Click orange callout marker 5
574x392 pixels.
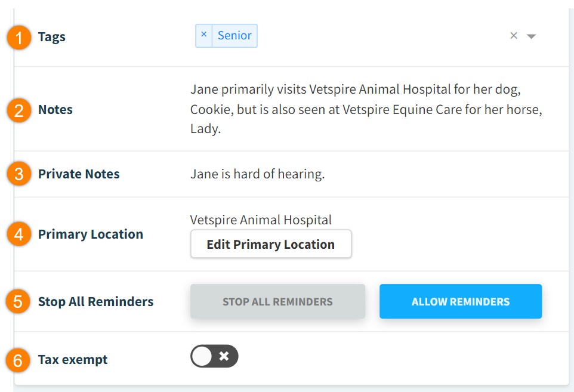click(x=20, y=302)
